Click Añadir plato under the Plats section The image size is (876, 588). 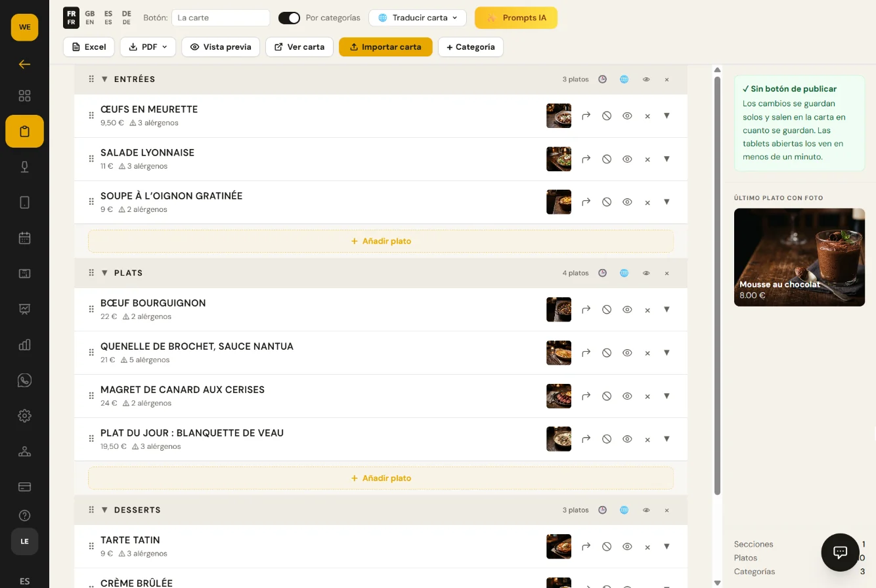381,478
